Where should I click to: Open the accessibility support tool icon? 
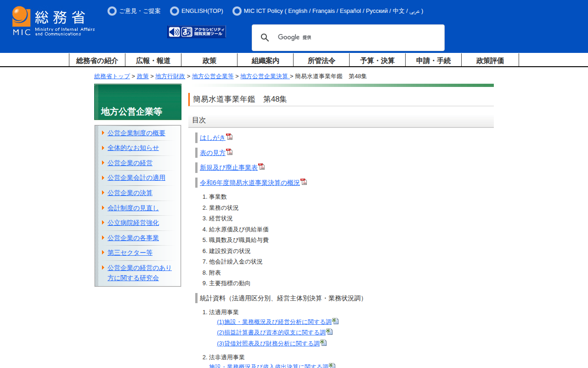click(197, 32)
